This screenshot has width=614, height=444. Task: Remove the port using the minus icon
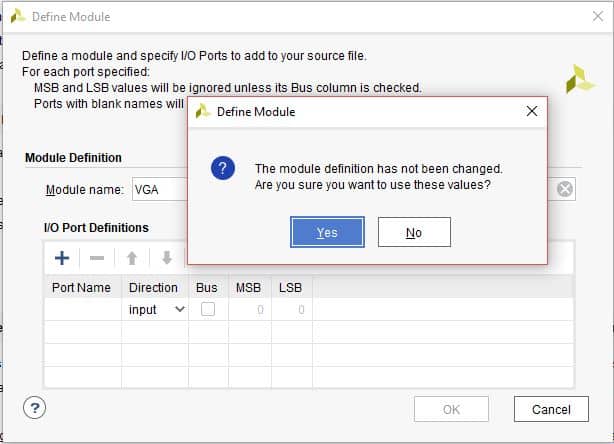click(x=97, y=258)
